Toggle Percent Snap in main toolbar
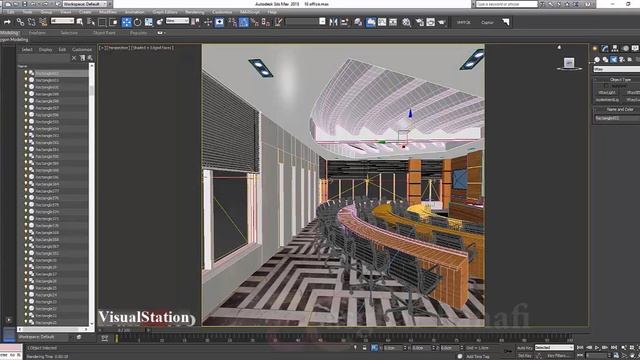This screenshot has height=360, width=640. (x=255, y=22)
